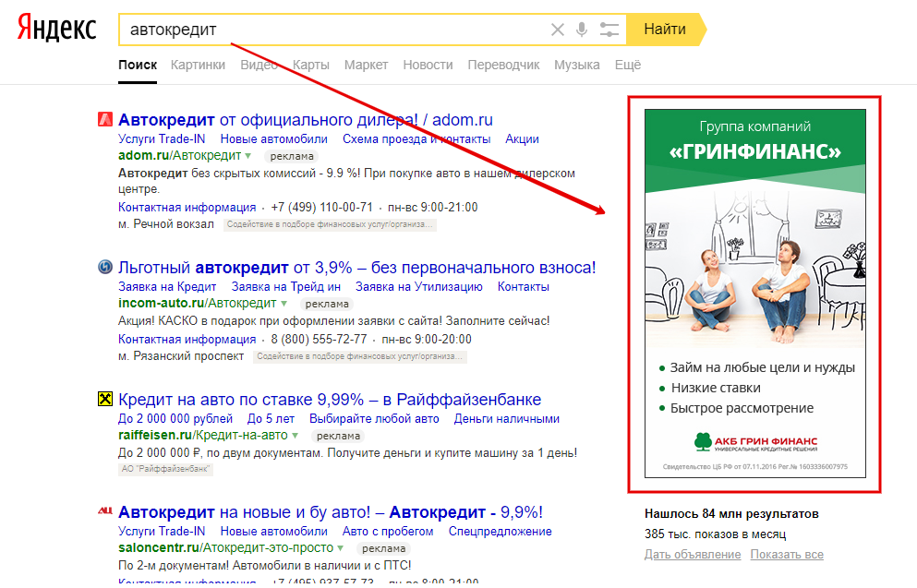The image size is (917, 588).
Task: Click the Яндекс logo
Action: point(56,28)
